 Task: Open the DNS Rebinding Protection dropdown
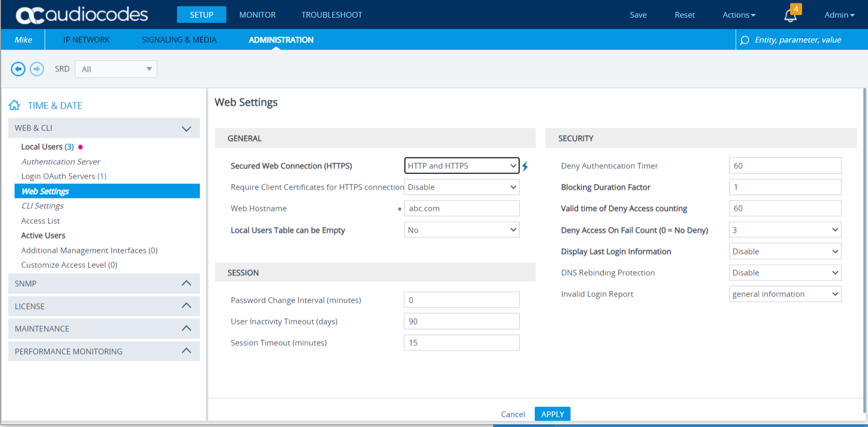pos(785,273)
